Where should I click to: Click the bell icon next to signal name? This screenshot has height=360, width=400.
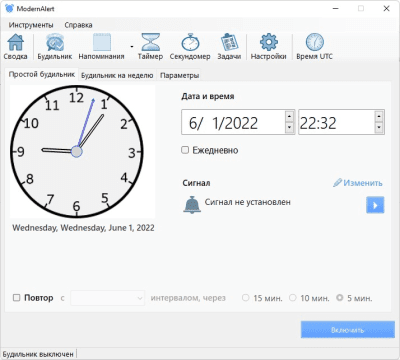coord(192,204)
